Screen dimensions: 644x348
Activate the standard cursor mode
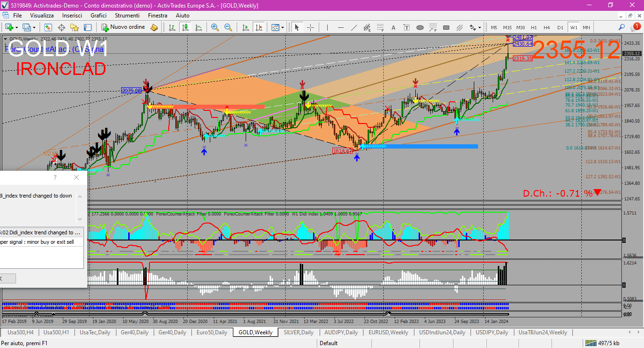pyautogui.click(x=297, y=27)
